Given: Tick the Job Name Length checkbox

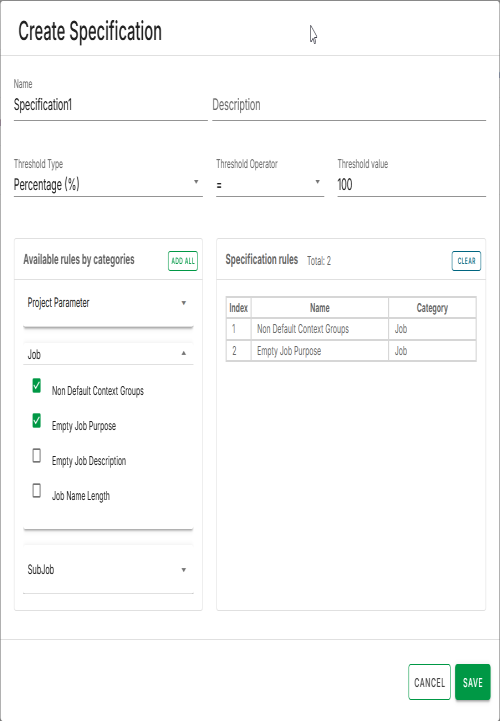Looking at the screenshot, I should [x=37, y=491].
